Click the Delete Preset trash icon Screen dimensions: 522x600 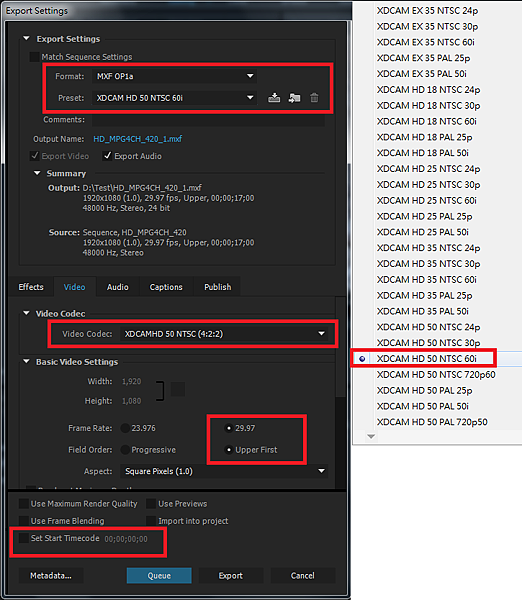pos(314,98)
